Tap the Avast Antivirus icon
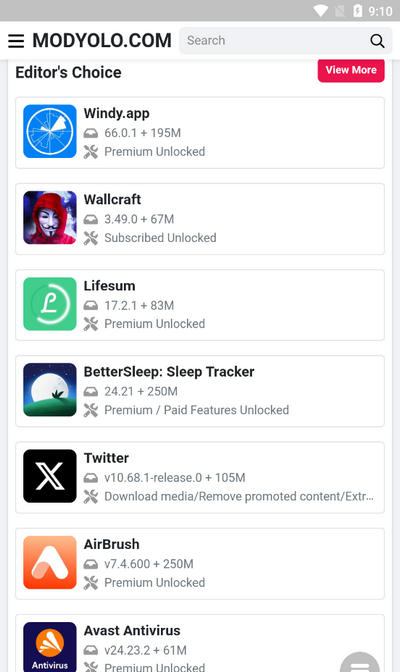400x672 pixels. [50, 647]
